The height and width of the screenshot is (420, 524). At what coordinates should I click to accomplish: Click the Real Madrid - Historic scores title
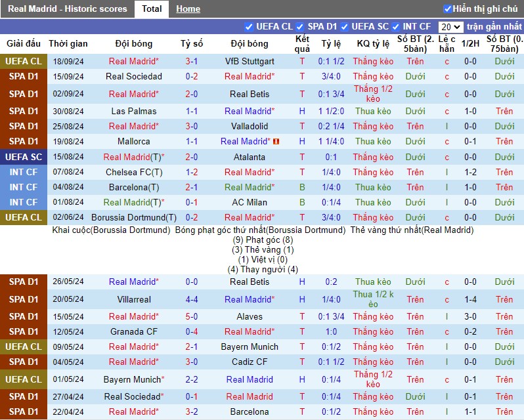coord(68,9)
